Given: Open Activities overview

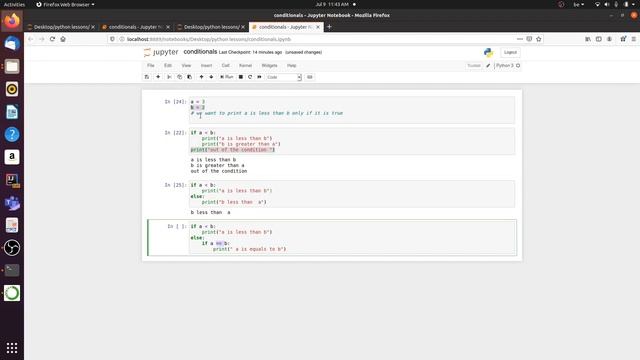Looking at the screenshot, I should tap(14, 4).
